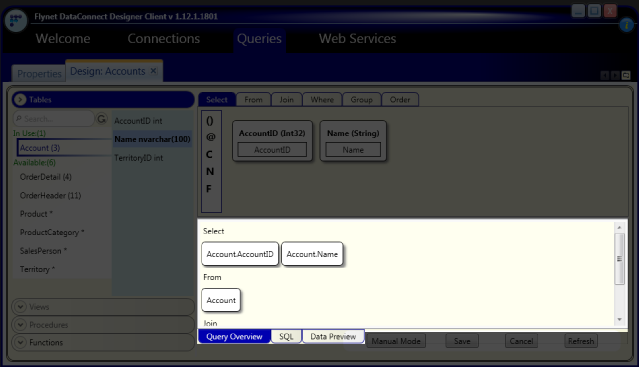Click the Available:(6) label
The width and height of the screenshot is (639, 367).
[x=34, y=163]
